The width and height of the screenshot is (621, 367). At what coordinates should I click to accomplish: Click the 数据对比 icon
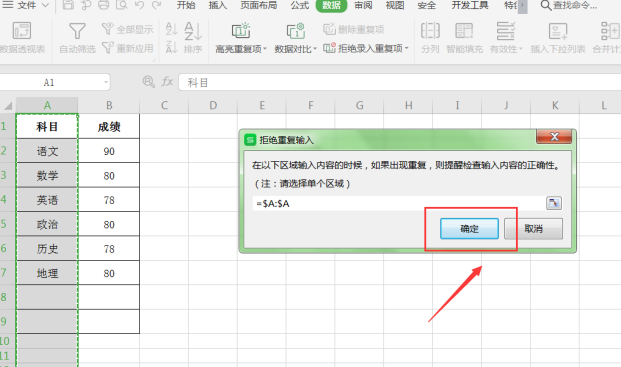pos(295,31)
